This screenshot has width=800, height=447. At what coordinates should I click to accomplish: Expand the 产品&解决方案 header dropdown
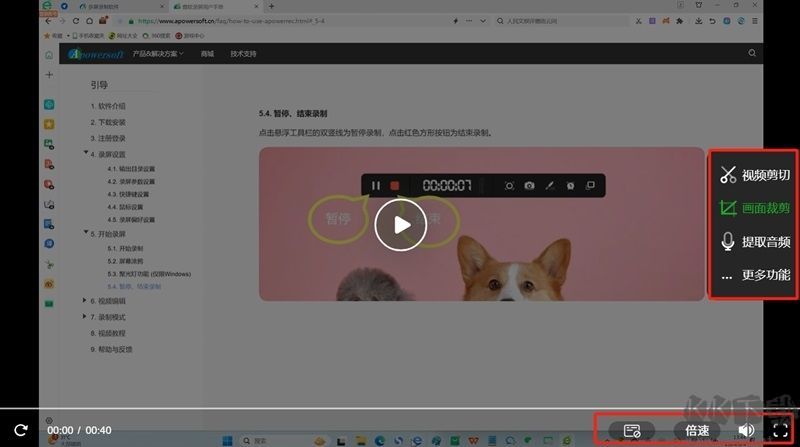coord(158,54)
